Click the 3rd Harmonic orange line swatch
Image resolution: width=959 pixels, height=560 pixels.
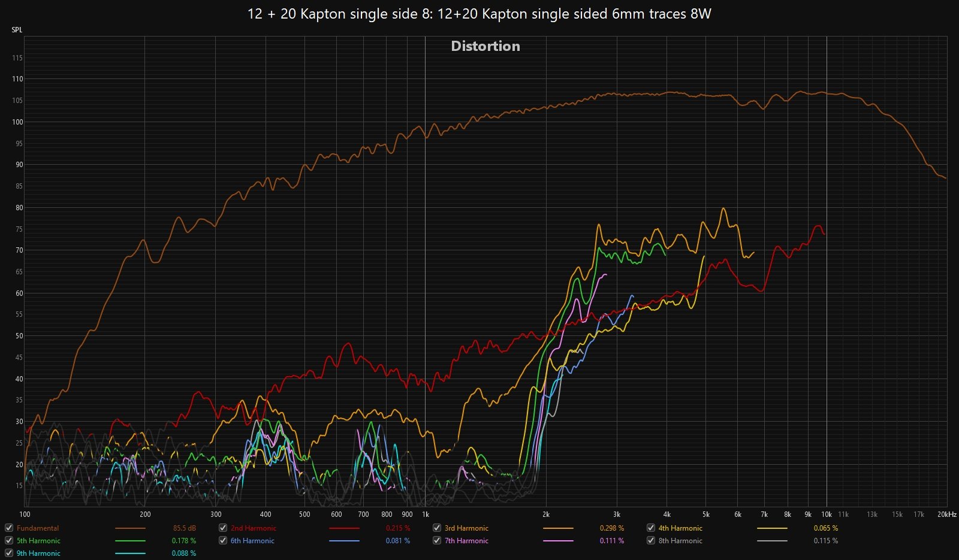[x=558, y=528]
